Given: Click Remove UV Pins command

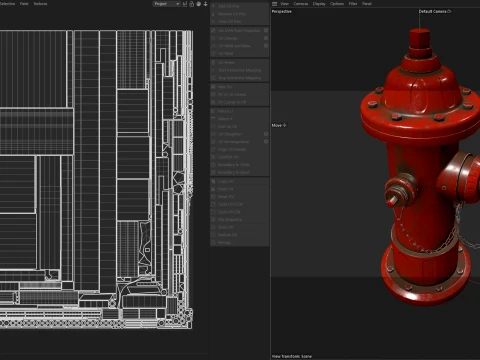Looking at the screenshot, I should coord(239,14).
